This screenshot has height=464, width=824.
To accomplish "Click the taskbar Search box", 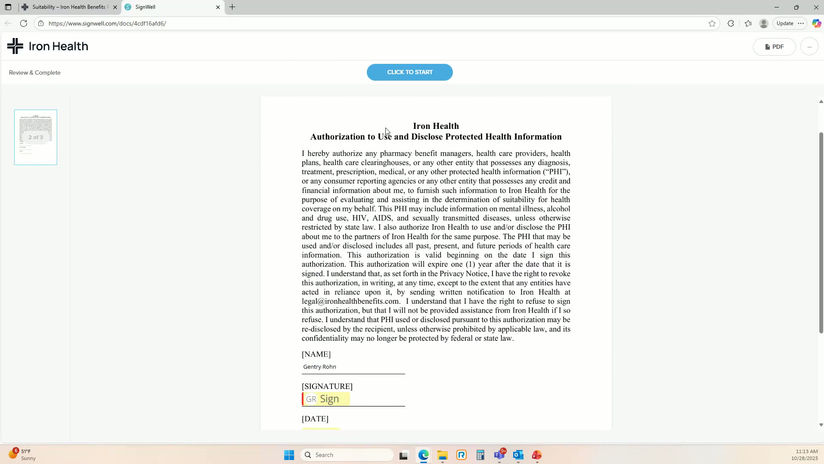I will click(347, 455).
